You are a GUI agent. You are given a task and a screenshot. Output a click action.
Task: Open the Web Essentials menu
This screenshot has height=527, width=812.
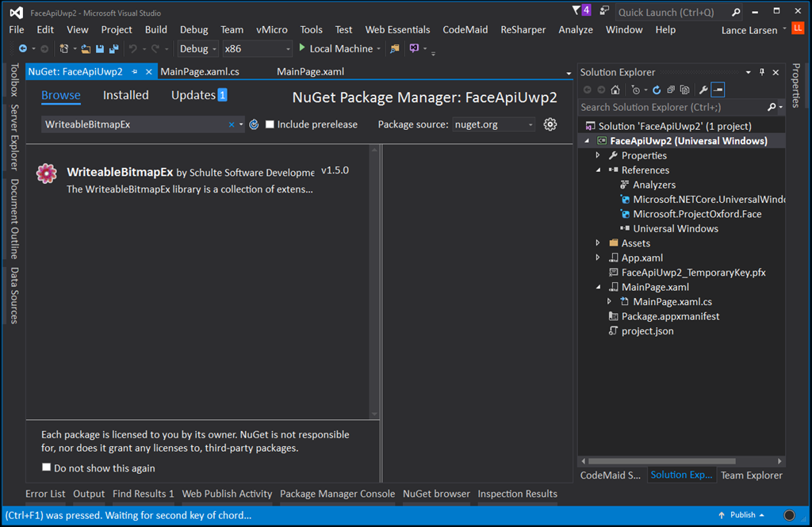click(397, 30)
